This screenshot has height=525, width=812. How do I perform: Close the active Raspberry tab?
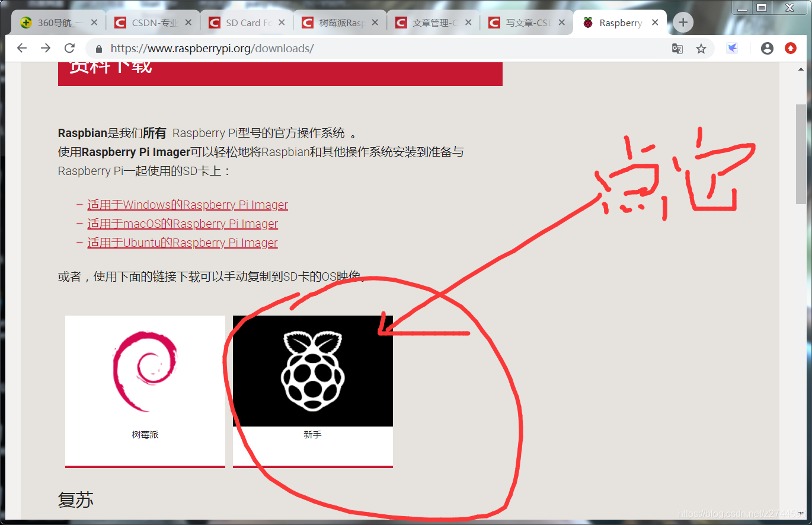pos(655,23)
